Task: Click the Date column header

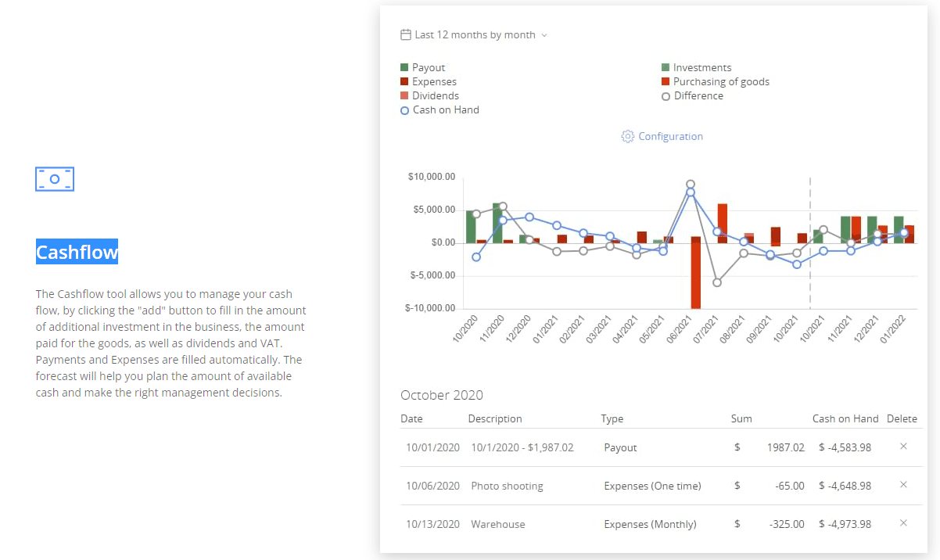Action: pos(411,418)
